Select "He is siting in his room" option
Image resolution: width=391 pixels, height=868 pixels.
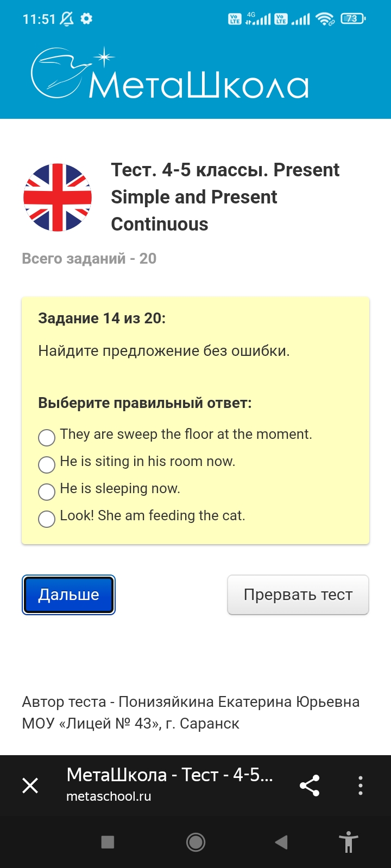[47, 464]
